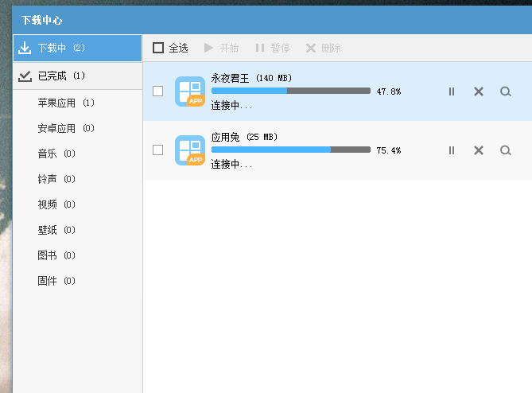Image resolution: width=532 pixels, height=393 pixels.
Task: Tick the checkbox for 永夜君王
Action: 158,91
